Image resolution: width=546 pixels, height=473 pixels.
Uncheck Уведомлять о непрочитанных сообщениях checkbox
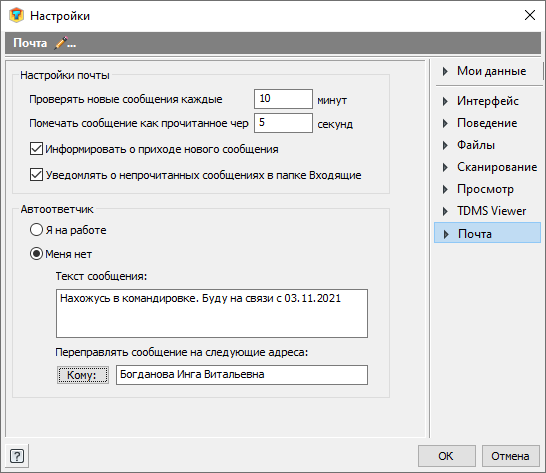click(36, 175)
